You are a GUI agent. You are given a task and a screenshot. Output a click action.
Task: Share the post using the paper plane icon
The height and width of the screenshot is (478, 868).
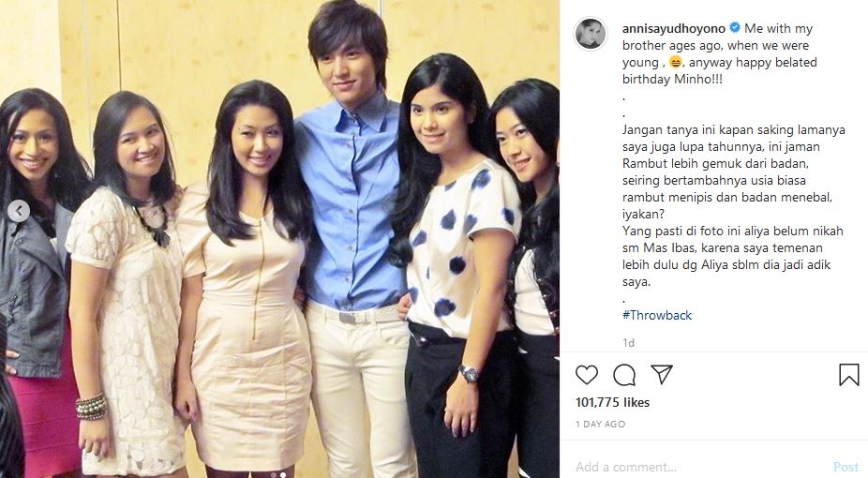pyautogui.click(x=662, y=375)
